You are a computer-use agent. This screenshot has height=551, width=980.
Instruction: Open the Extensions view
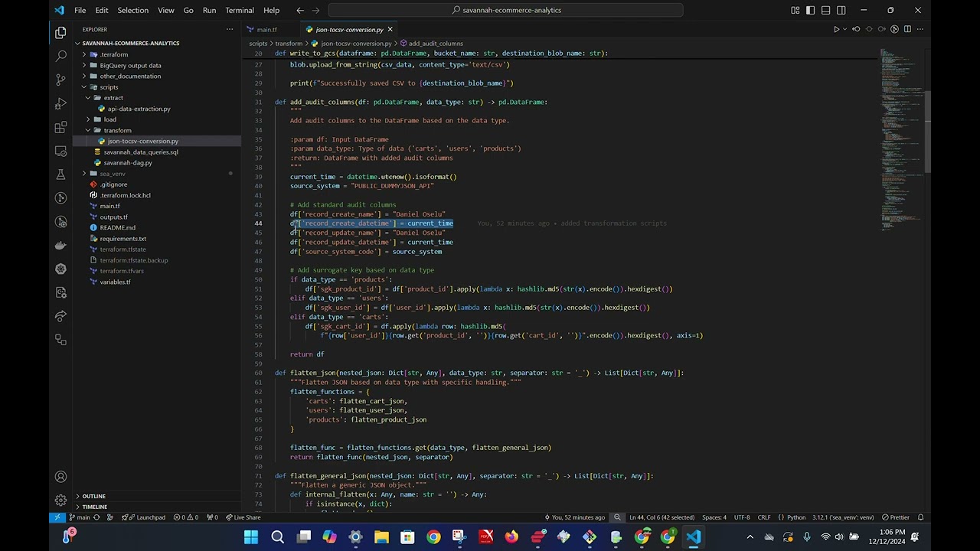pos(60,127)
